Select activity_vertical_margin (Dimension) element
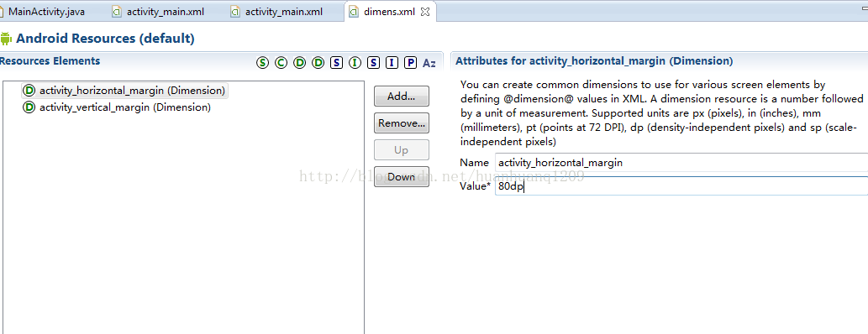Image resolution: width=868 pixels, height=334 pixels. tap(117, 107)
